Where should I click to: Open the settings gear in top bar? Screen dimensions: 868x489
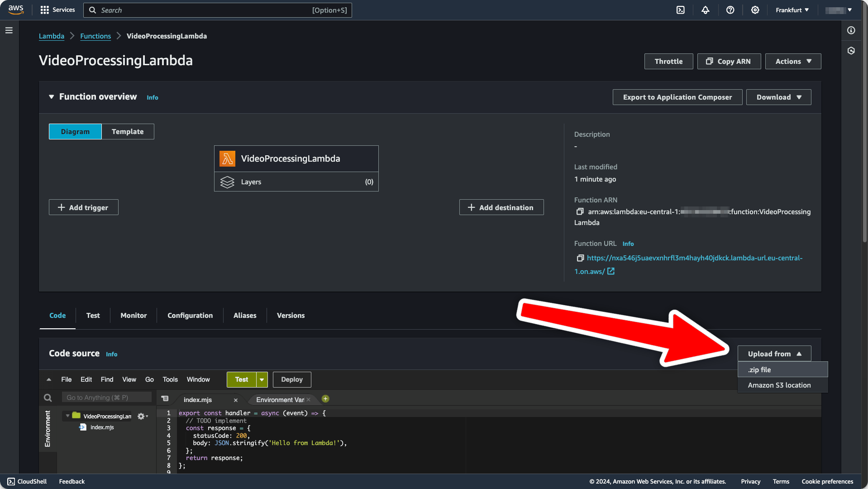[x=755, y=10]
